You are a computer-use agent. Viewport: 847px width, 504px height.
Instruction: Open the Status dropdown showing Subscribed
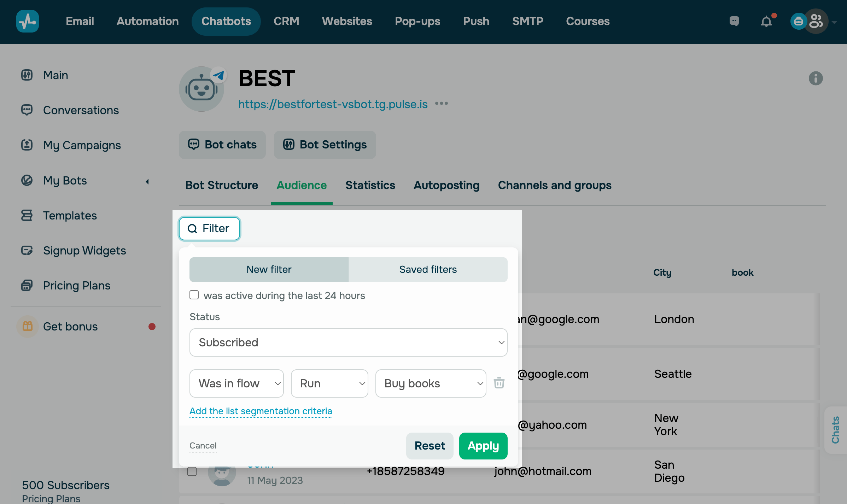point(349,342)
